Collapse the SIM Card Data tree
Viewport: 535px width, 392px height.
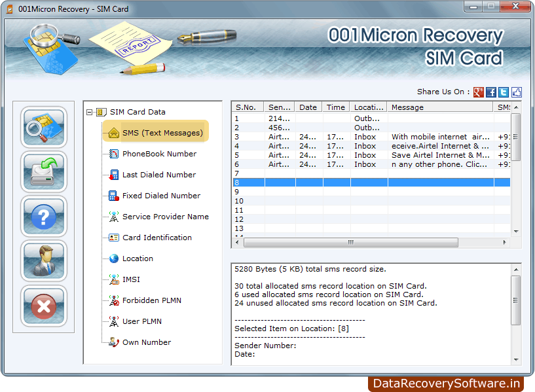(x=90, y=112)
